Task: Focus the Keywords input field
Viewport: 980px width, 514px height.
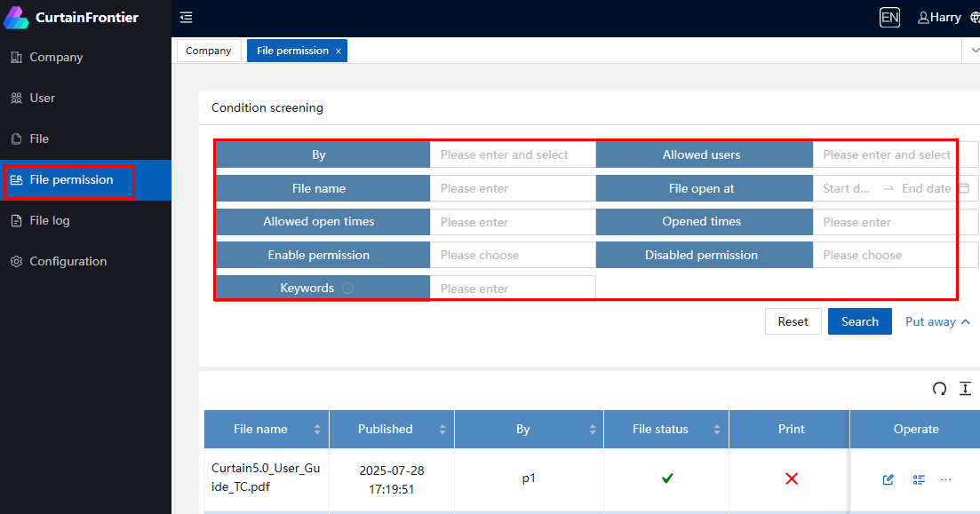Action: tap(513, 289)
